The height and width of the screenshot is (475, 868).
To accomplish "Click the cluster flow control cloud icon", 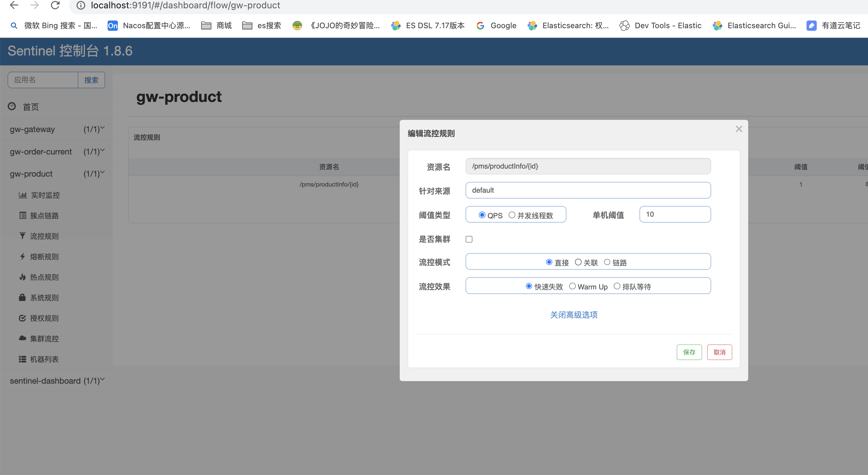I will [22, 338].
